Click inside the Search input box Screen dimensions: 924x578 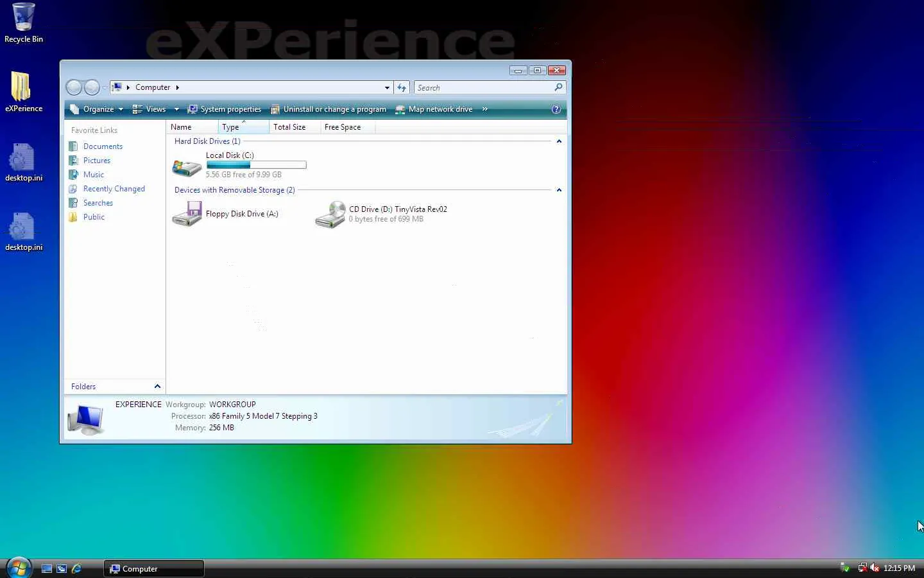pyautogui.click(x=484, y=87)
